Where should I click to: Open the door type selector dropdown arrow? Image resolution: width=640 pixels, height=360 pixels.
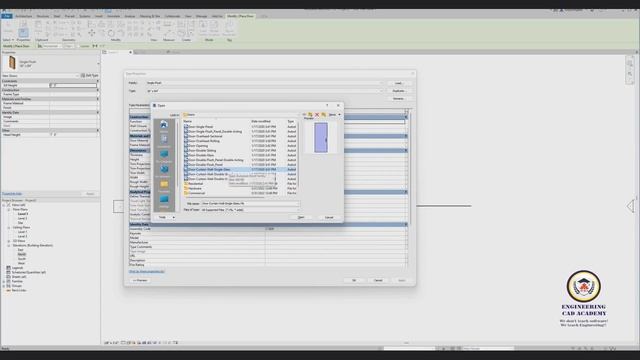[x=98, y=64]
